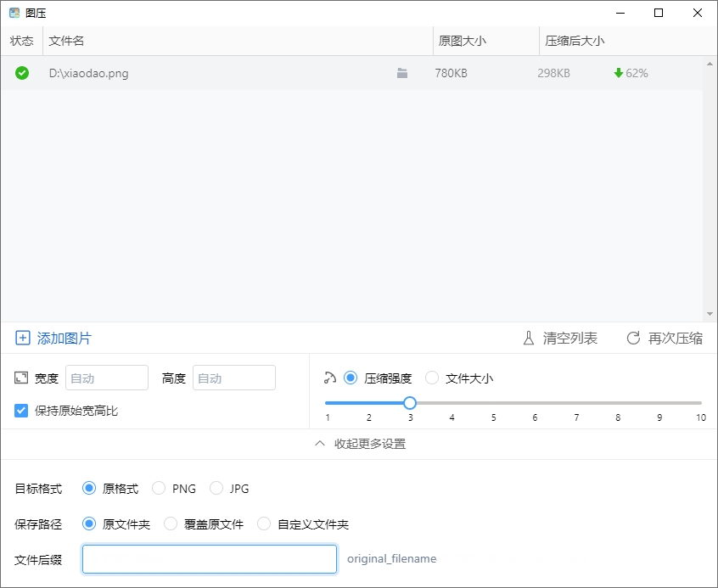This screenshot has height=588, width=718.
Task: Click the 图压 app logo icon
Action: tap(12, 13)
